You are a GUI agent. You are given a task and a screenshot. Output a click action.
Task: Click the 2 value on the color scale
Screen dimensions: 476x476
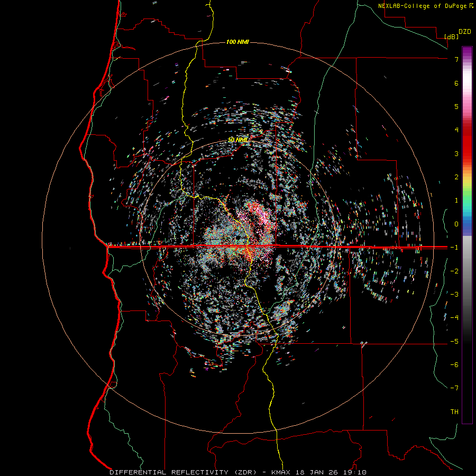click(x=456, y=177)
